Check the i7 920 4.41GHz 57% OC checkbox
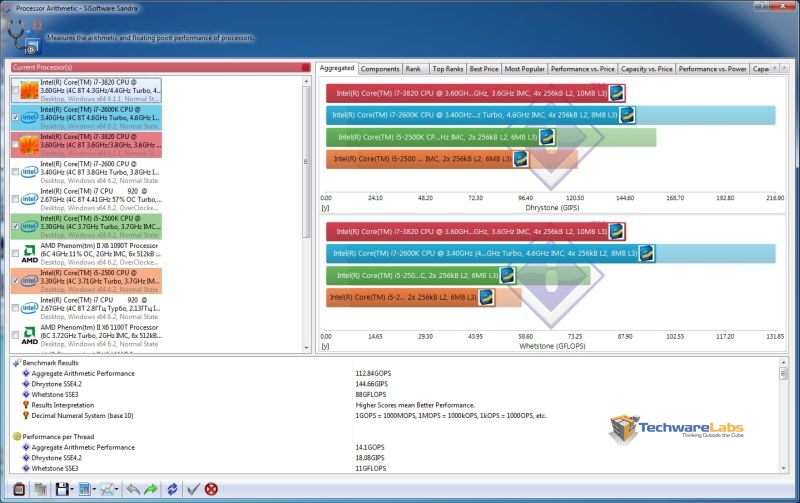The image size is (800, 503). [x=15, y=199]
